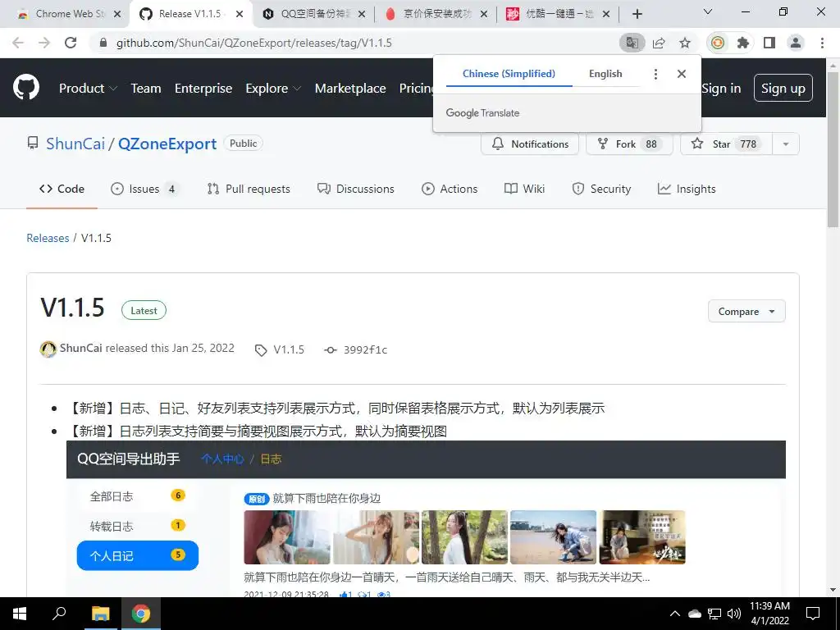Image resolution: width=840 pixels, height=630 pixels.
Task: Click ShunCai's avatar image
Action: [48, 349]
